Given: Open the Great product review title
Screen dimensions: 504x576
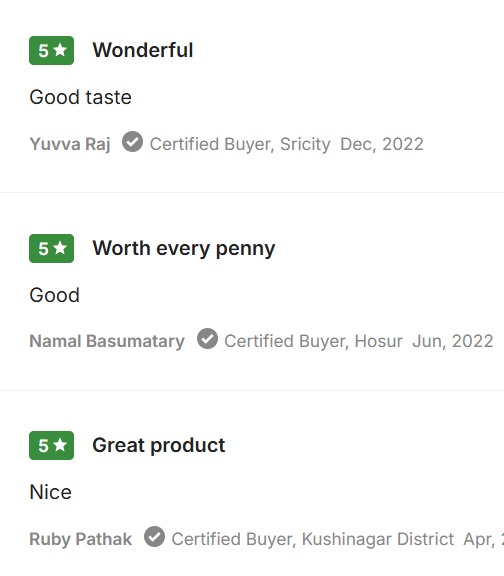Looking at the screenshot, I should click(x=159, y=446).
